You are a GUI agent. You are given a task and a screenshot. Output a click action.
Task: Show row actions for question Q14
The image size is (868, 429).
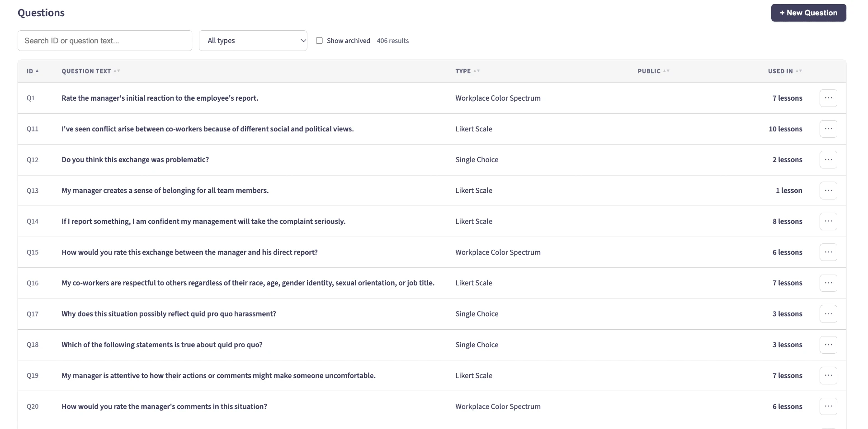point(828,221)
